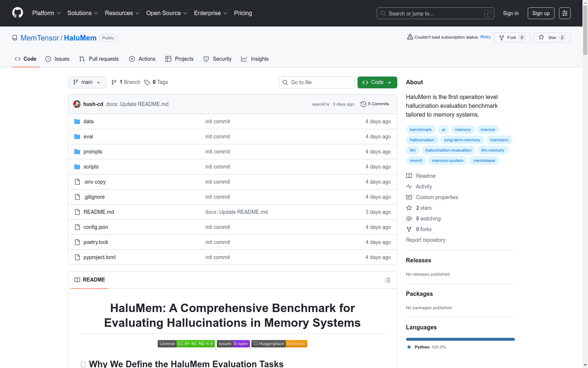588x368 pixels.
Task: Click the Go to file input
Action: pos(317,82)
